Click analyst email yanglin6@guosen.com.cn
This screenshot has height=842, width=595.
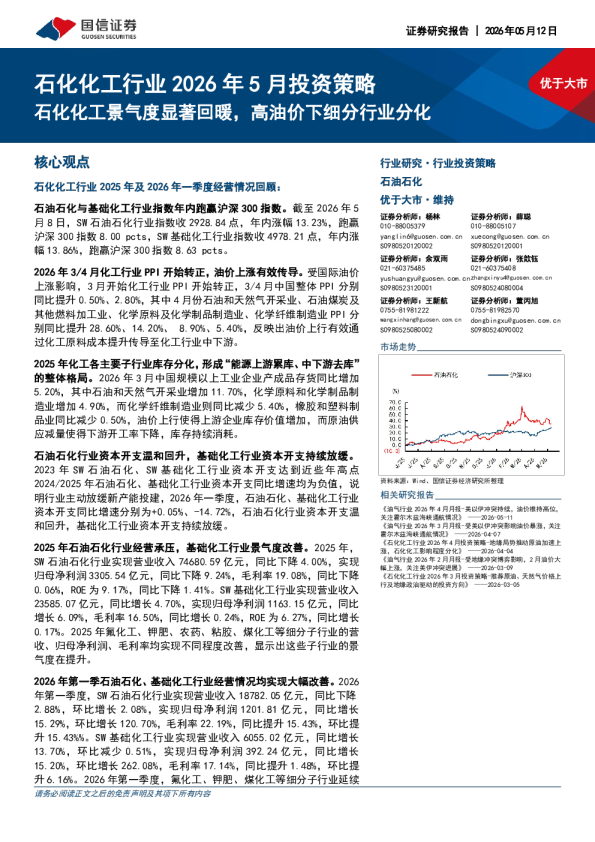(x=422, y=236)
